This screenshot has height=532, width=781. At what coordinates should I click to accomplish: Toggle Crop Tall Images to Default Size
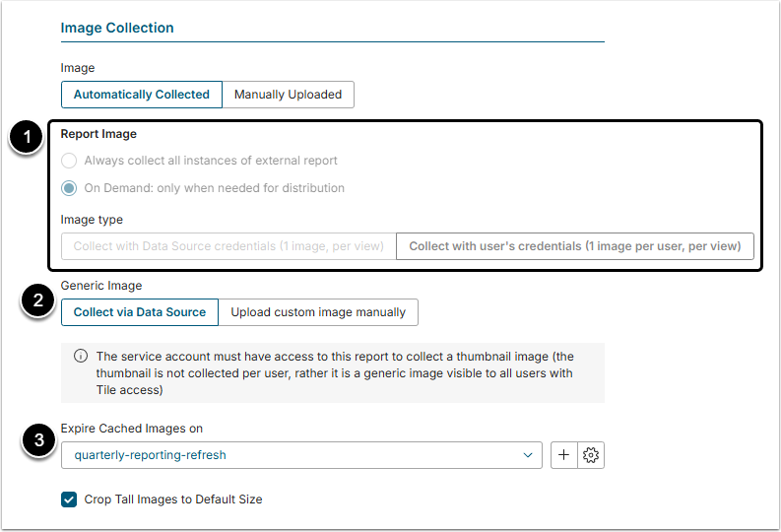pos(69,499)
